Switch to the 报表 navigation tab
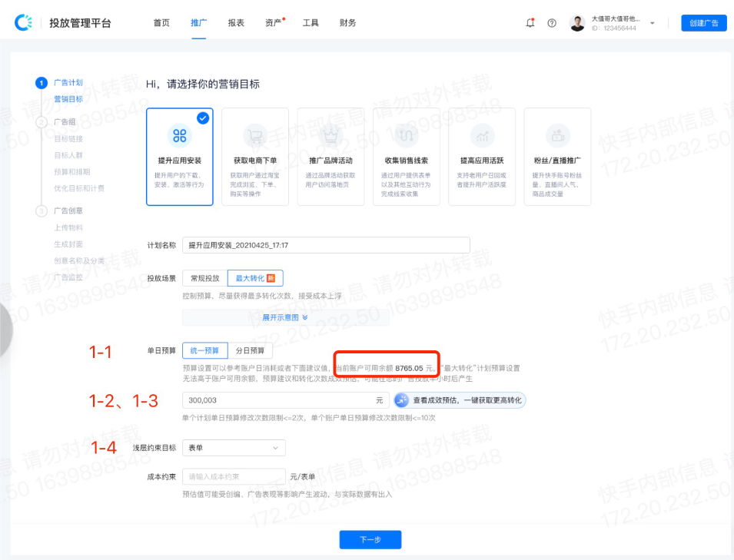Image resolution: width=734 pixels, height=560 pixels. click(236, 22)
